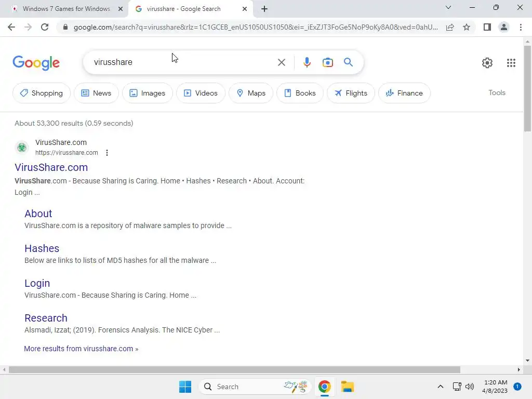Image resolution: width=532 pixels, height=399 pixels.
Task: Open the notification badge in tray
Action: 517,387
